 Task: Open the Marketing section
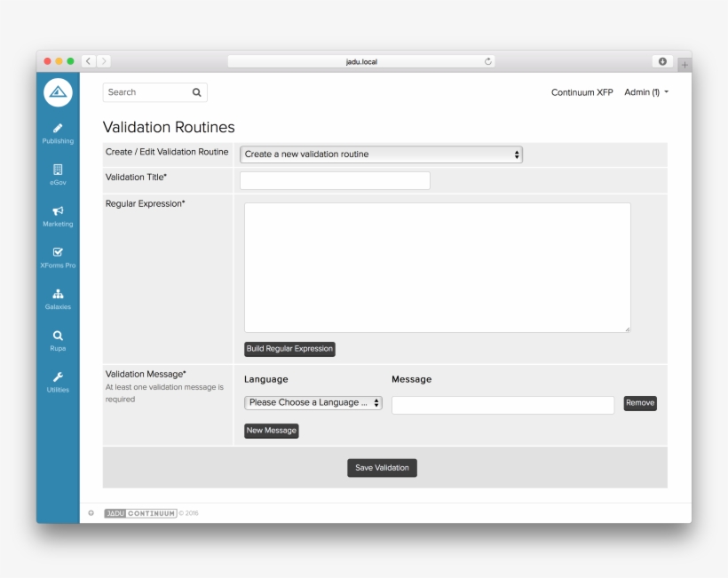[x=57, y=216]
